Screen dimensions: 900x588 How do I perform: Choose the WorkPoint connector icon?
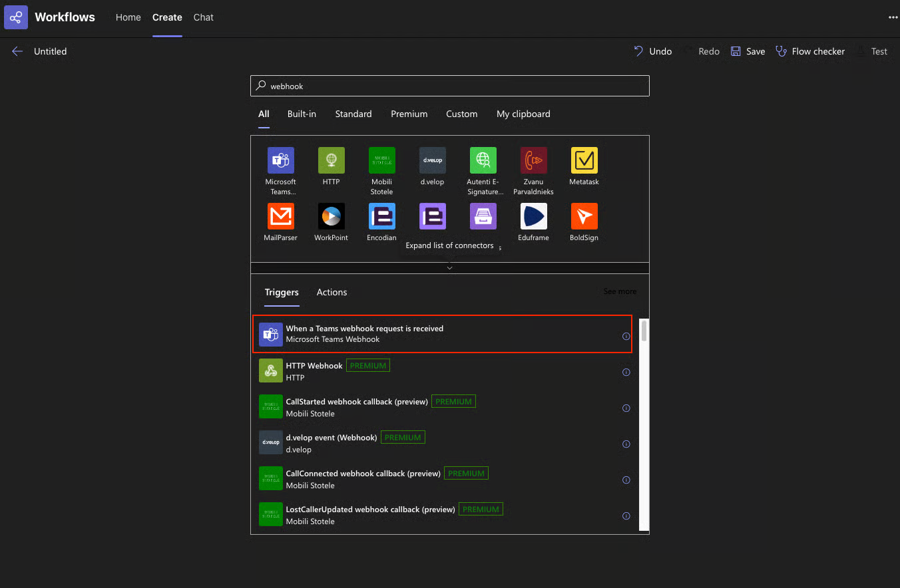(x=331, y=216)
